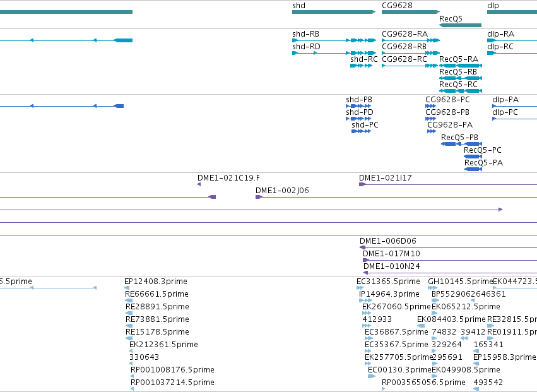This screenshot has width=537, height=392.
Task: Click the dlp-PC protein label
Action: [x=505, y=113]
